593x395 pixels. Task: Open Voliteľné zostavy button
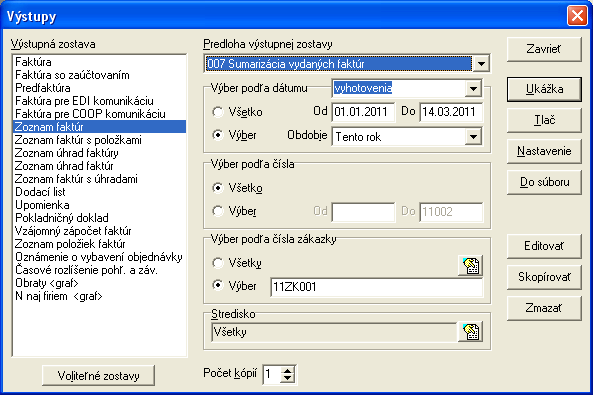pos(98,376)
